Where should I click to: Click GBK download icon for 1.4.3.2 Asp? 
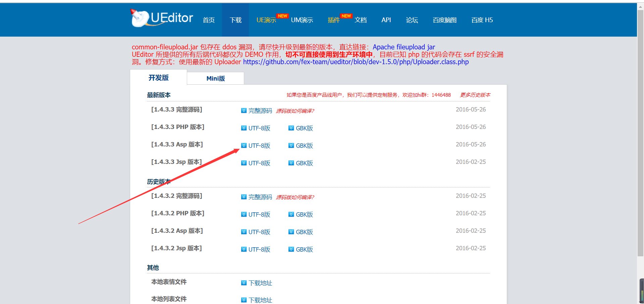point(291,232)
